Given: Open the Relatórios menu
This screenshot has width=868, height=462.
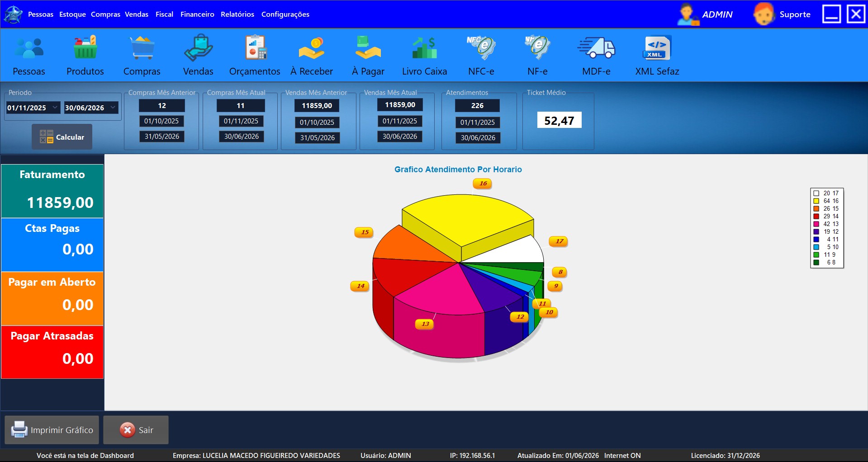Looking at the screenshot, I should tap(237, 14).
